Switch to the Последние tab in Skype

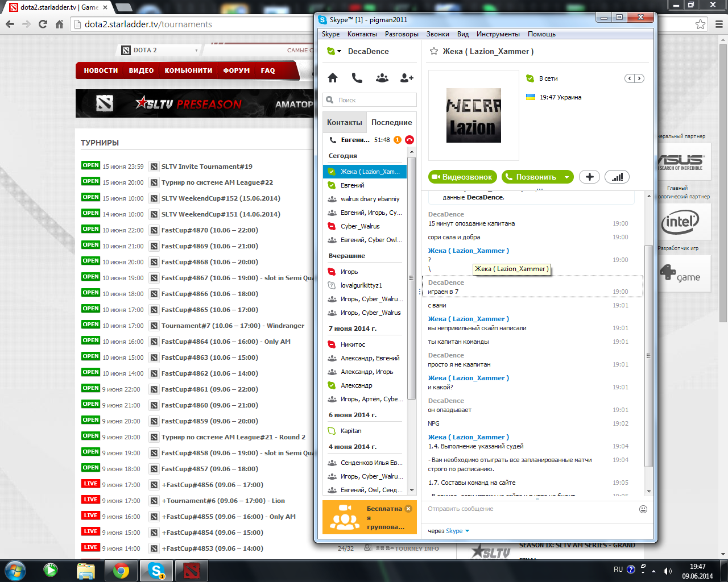(x=392, y=122)
